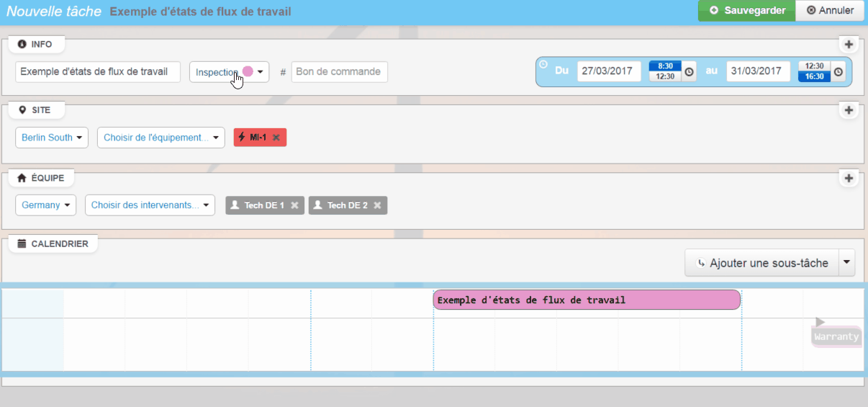The image size is (868, 407).
Task: Remove the MI-1 equipment tag
Action: click(x=276, y=138)
